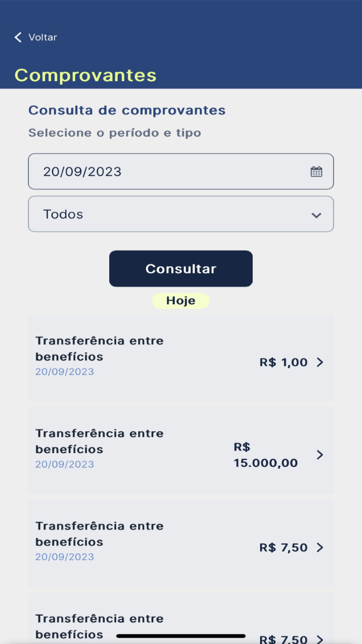The height and width of the screenshot is (644, 362).
Task: Tap the Consulta de comprovantes heading
Action: click(127, 110)
